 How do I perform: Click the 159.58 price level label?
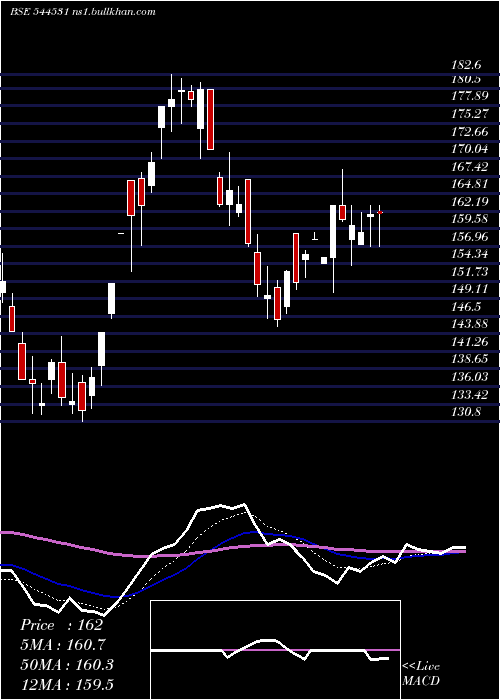470,219
